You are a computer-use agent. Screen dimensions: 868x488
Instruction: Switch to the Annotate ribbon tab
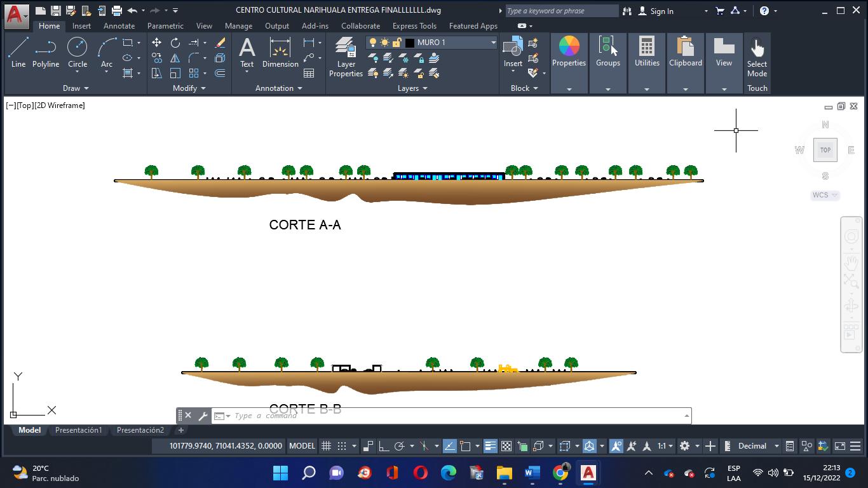119,26
